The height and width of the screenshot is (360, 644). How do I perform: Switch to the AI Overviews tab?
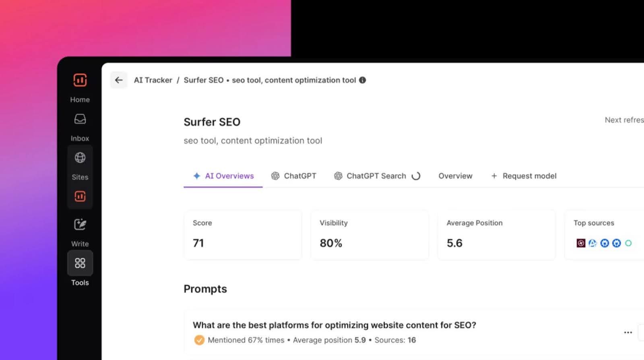coord(223,176)
